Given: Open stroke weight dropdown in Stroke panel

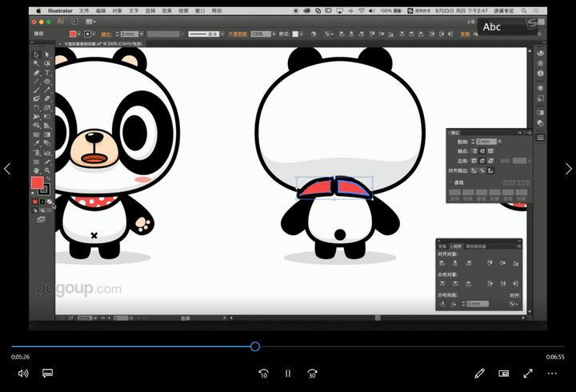Looking at the screenshot, I should tap(500, 142).
